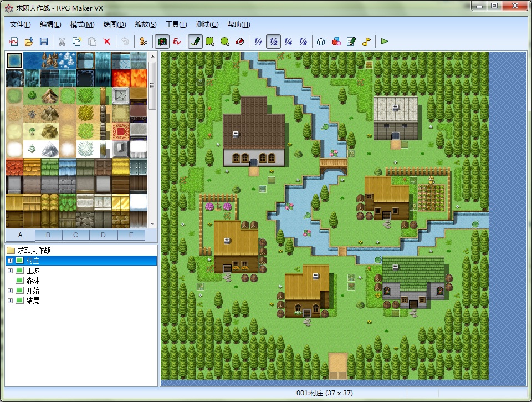Expand the 王城 map tree node
The image size is (532, 402).
click(x=10, y=271)
